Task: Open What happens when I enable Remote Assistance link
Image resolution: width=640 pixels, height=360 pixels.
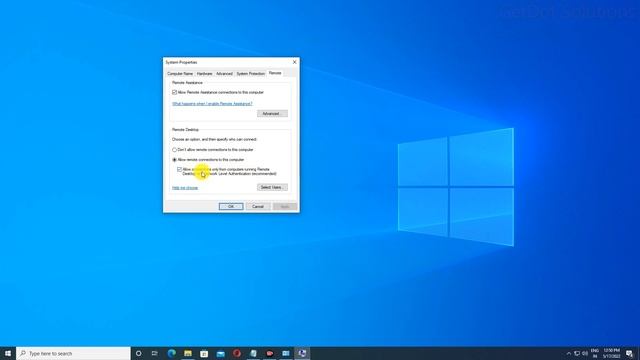Action: click(x=212, y=104)
